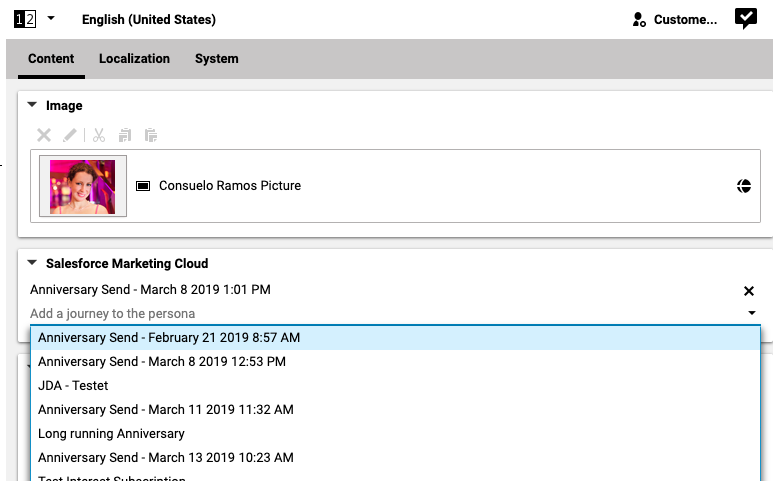
Task: Open the System tab
Action: coord(216,59)
